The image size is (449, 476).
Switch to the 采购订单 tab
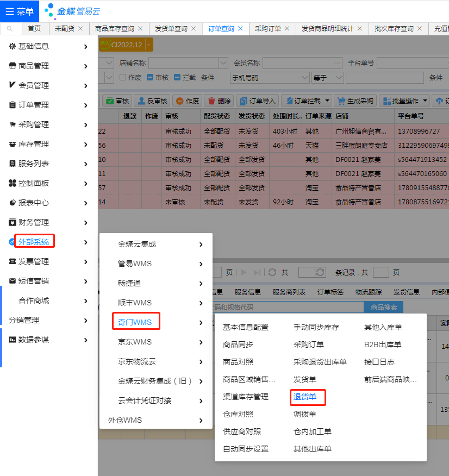[268, 29]
